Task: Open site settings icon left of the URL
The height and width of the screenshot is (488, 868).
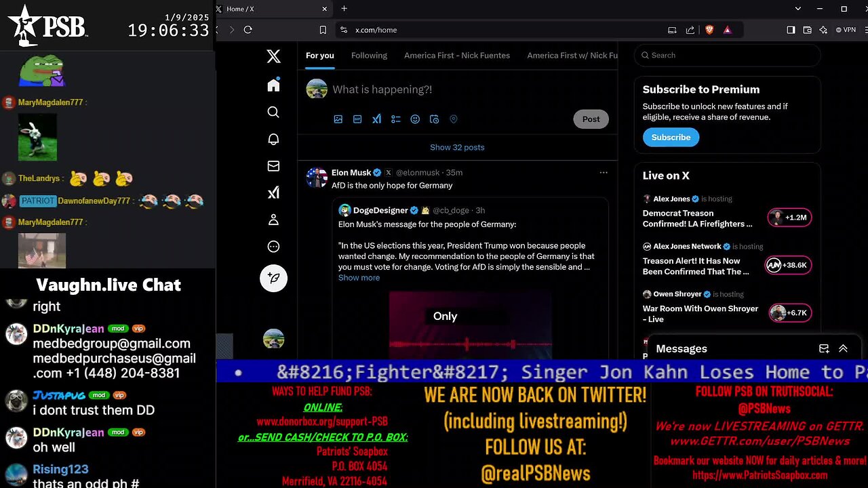Action: pyautogui.click(x=344, y=30)
